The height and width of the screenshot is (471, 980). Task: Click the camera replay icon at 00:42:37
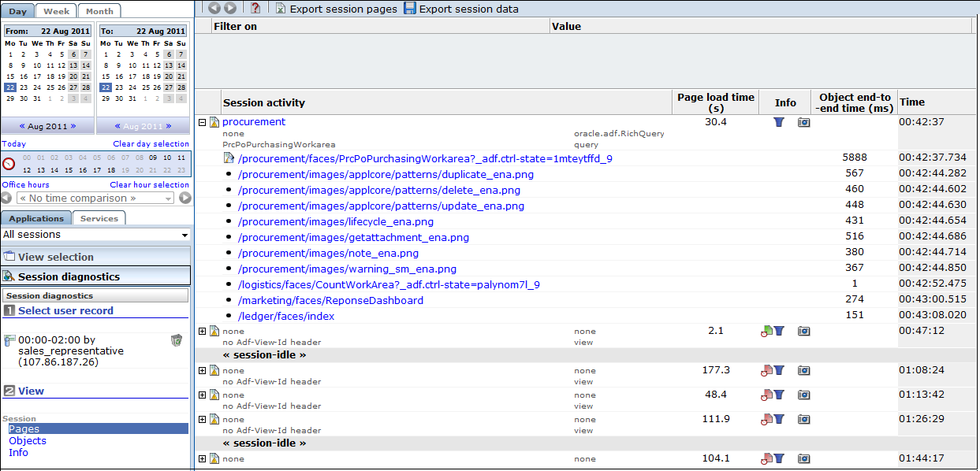803,122
